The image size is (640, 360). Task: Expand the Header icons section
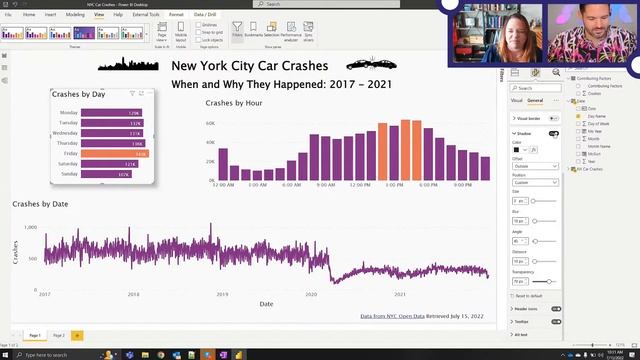pyautogui.click(x=512, y=309)
